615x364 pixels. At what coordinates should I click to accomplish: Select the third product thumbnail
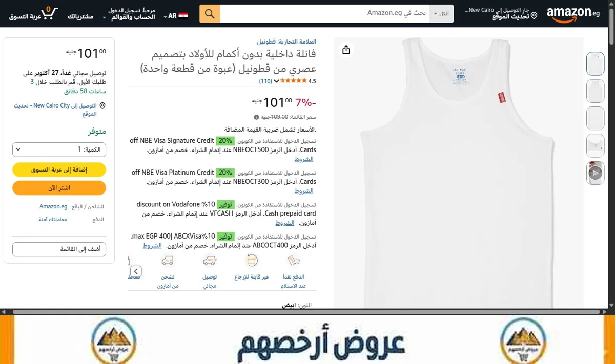pos(595,118)
